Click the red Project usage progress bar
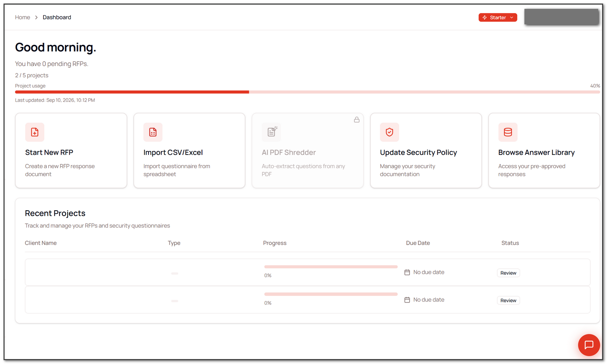 click(x=307, y=92)
